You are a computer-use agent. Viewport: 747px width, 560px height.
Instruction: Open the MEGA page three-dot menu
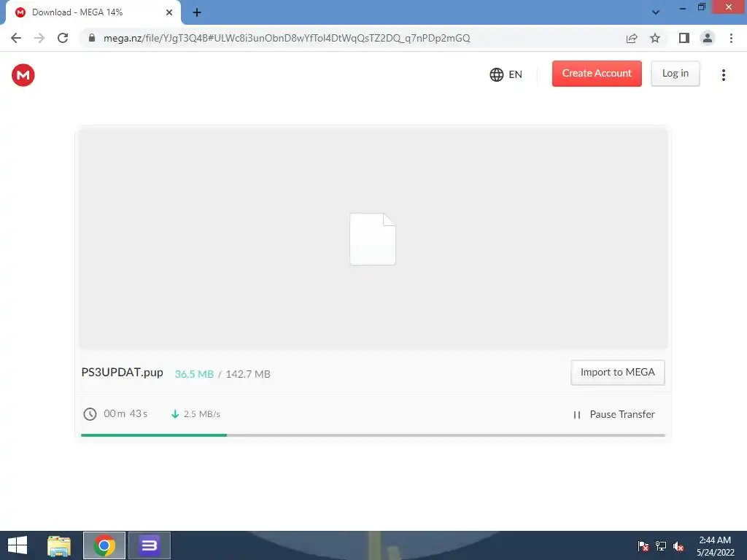[723, 75]
